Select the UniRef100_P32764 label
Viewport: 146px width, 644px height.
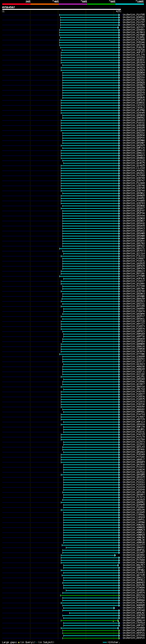(x=133, y=439)
